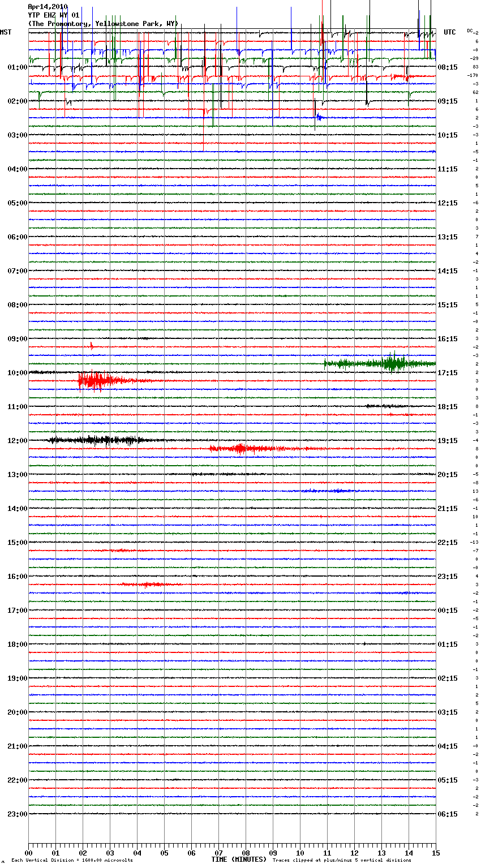Image resolution: width=481 pixels, height=868 pixels.
Task: Click the TIME (MINUTES) axis title
Action: (239, 860)
